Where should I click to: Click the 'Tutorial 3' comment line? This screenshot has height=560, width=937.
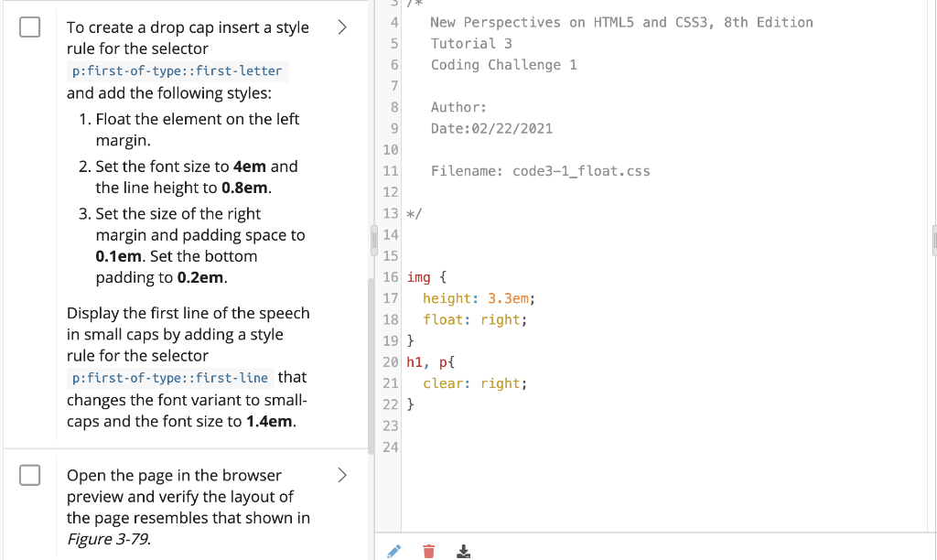471,44
